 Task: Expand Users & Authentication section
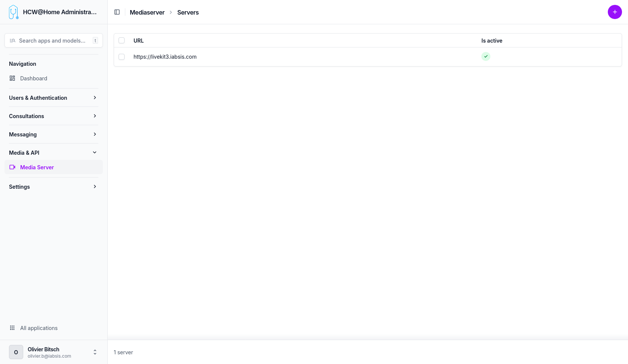95,98
